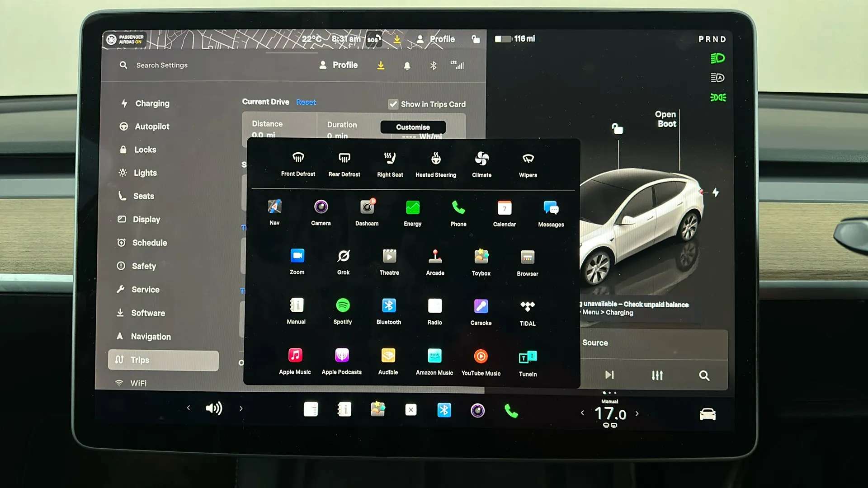Open the Nav app

pos(274,212)
